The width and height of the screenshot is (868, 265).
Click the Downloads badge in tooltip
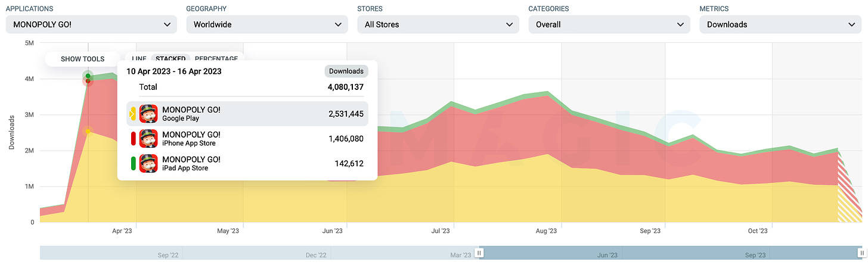tap(346, 71)
